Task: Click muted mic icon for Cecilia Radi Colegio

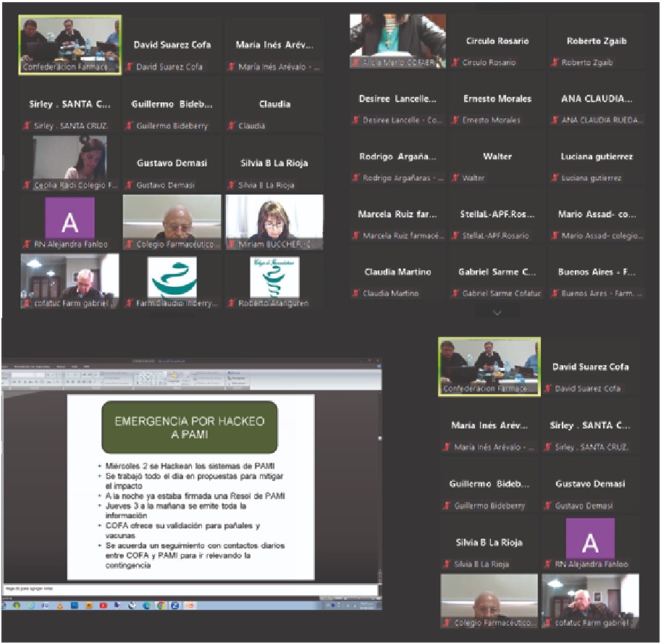Action: (x=27, y=185)
